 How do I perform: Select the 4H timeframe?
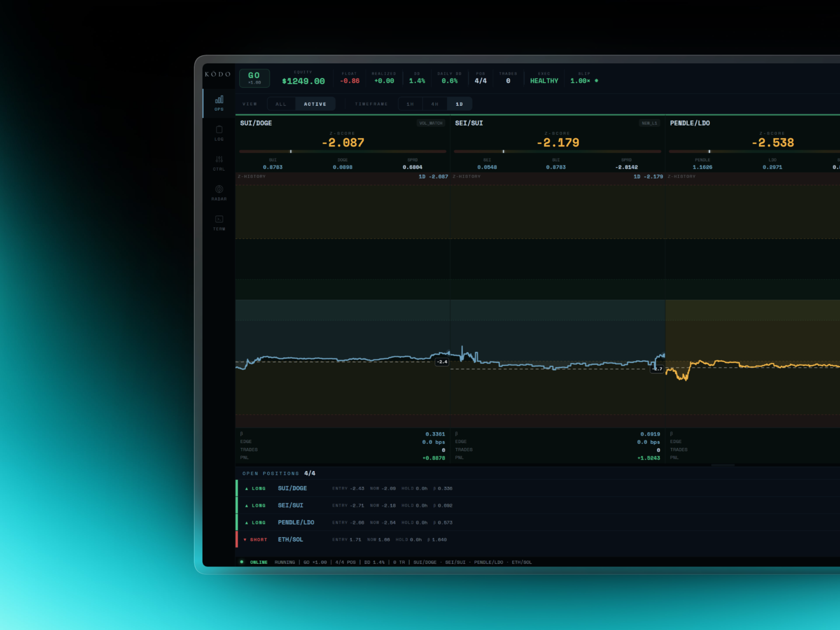pyautogui.click(x=434, y=104)
